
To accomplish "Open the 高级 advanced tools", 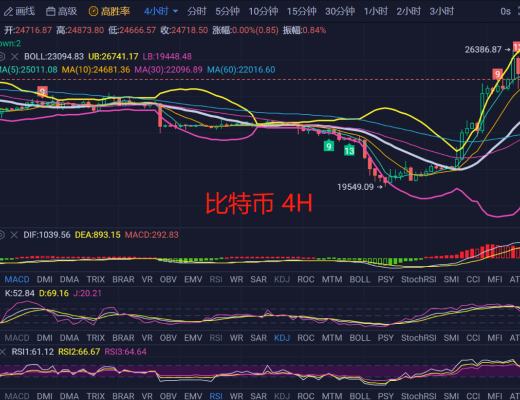I will point(61,12).
